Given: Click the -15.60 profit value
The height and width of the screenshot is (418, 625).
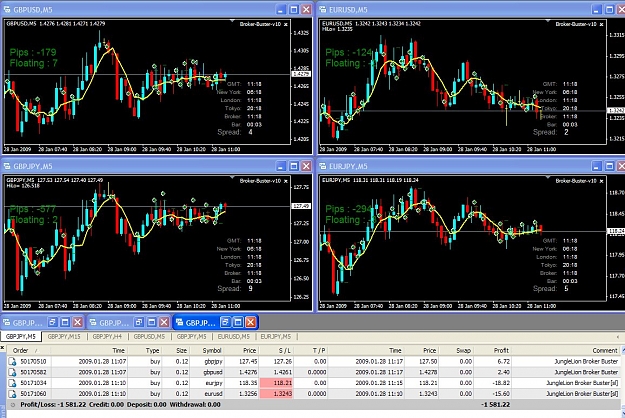Looking at the screenshot, I should tap(501, 394).
